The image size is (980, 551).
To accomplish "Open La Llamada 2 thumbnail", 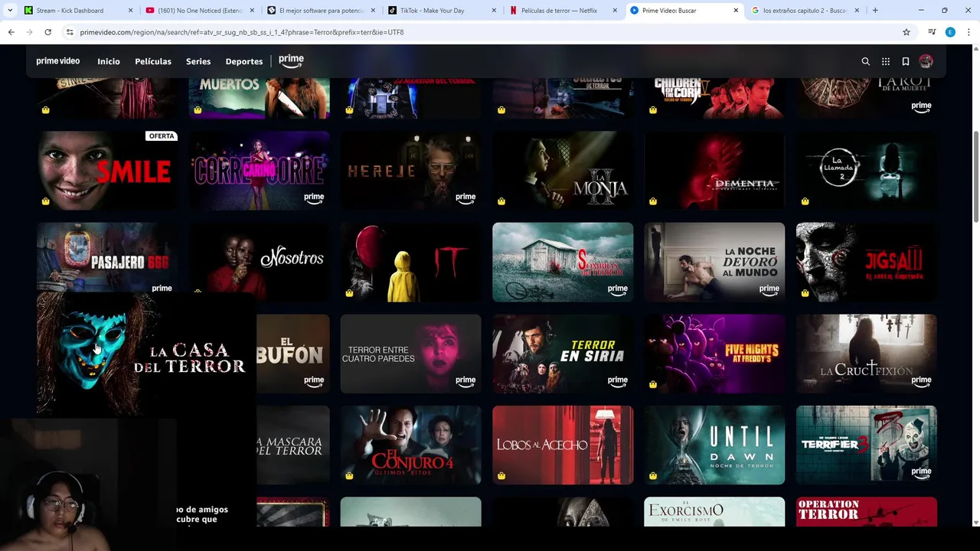I will click(x=867, y=171).
